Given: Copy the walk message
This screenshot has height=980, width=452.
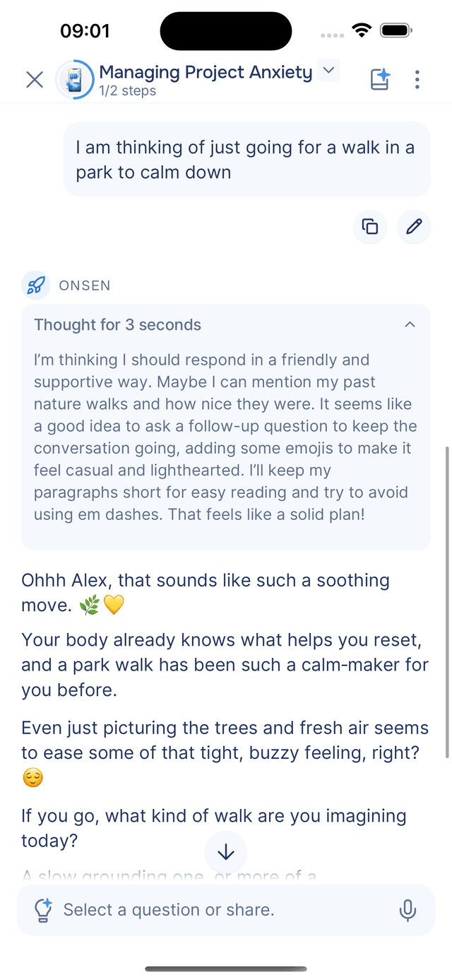Looking at the screenshot, I should 369,227.
